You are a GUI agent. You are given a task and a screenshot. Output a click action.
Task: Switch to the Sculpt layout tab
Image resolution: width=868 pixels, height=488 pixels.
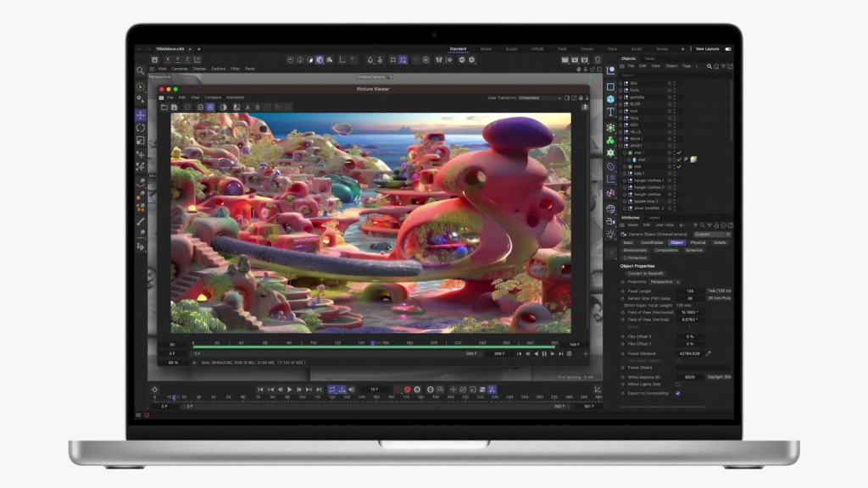[511, 49]
